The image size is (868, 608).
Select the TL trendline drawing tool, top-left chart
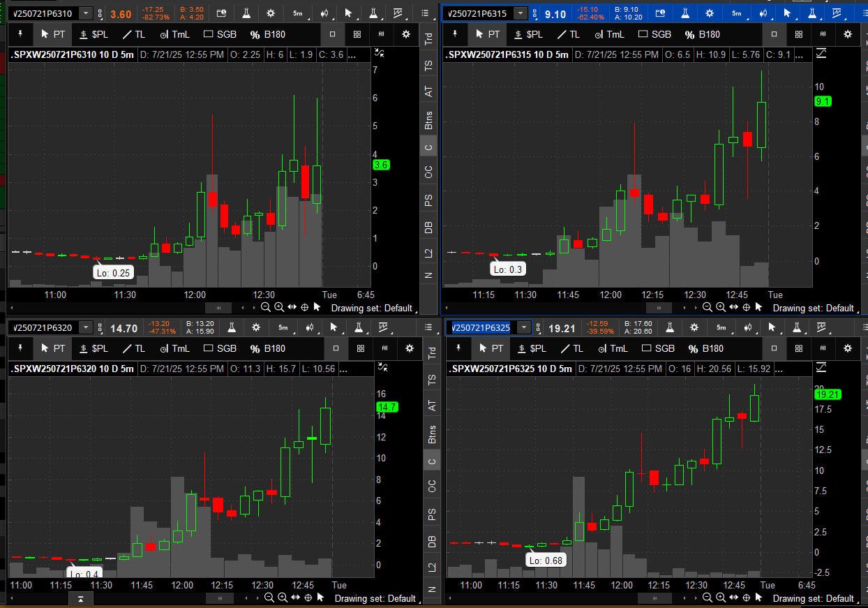pos(134,34)
